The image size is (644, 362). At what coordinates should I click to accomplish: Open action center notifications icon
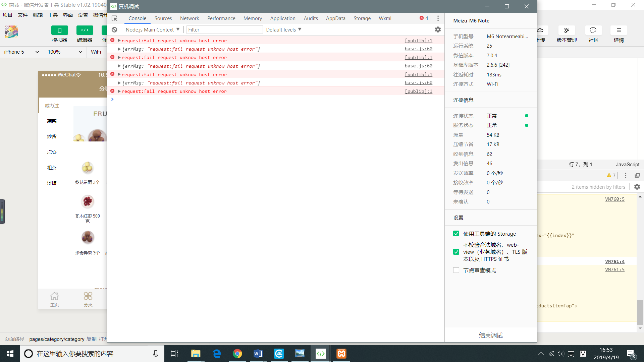(631, 354)
